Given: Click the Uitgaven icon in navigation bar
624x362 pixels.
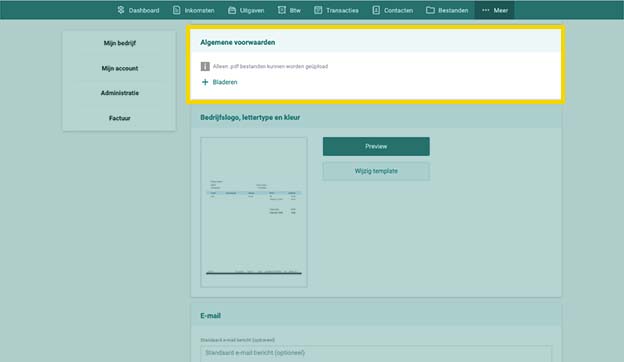Looking at the screenshot, I should click(232, 10).
